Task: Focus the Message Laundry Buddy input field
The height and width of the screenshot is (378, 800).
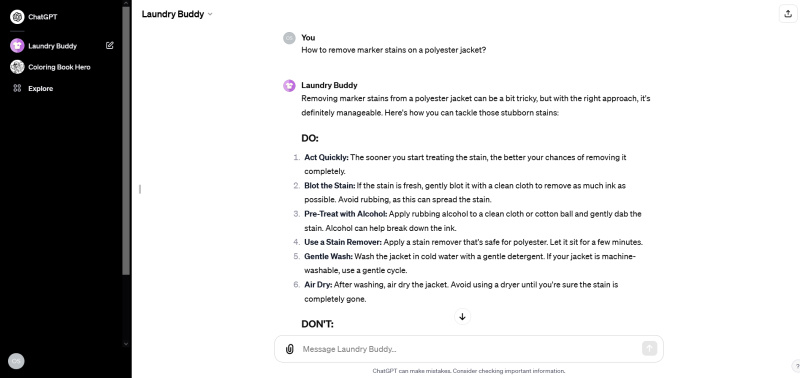Action: 469,349
